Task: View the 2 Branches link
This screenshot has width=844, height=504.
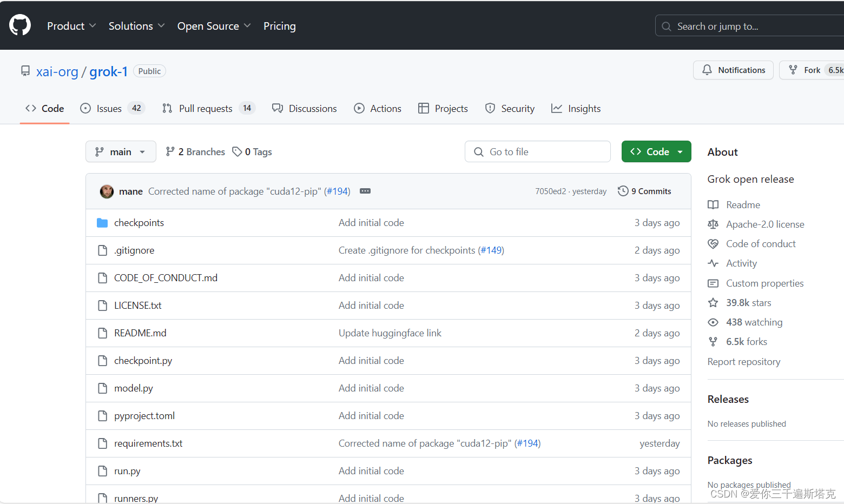Action: tap(195, 152)
